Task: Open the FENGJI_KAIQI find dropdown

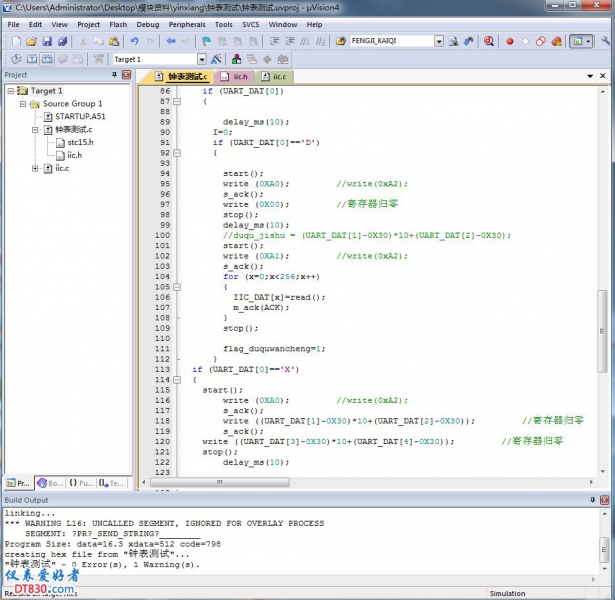Action: click(x=438, y=42)
